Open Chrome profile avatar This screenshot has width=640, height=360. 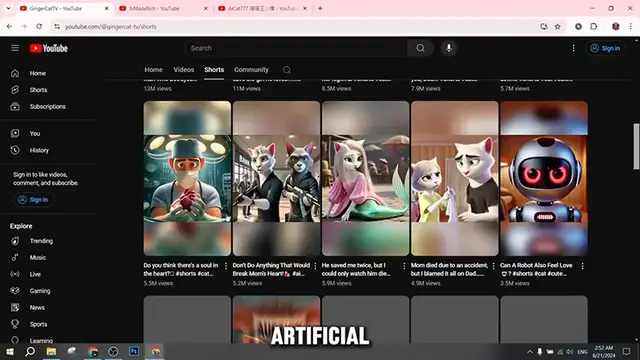616,27
